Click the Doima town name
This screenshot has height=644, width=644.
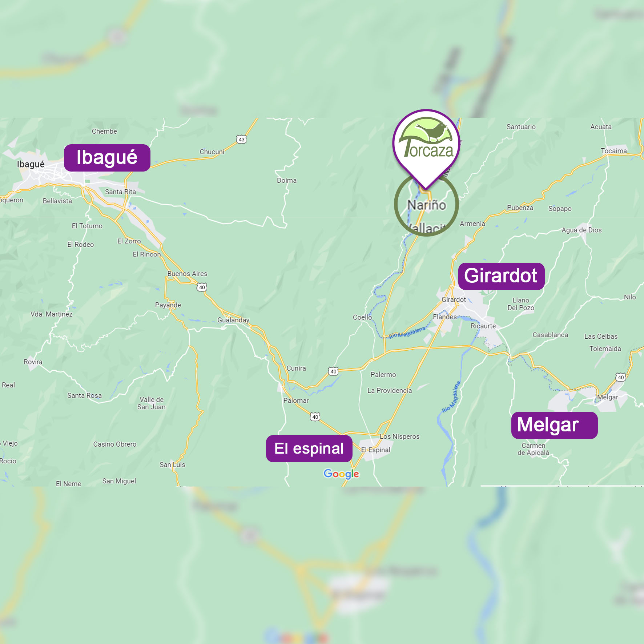[287, 180]
